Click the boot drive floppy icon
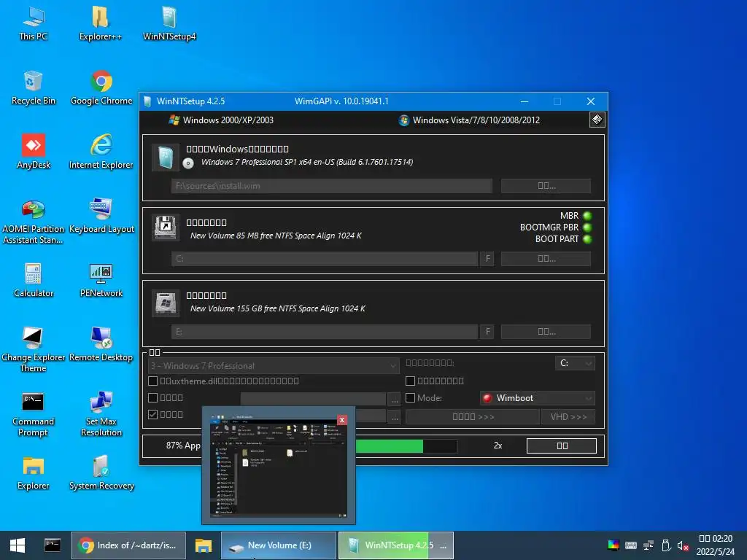The image size is (747, 560). 166,227
